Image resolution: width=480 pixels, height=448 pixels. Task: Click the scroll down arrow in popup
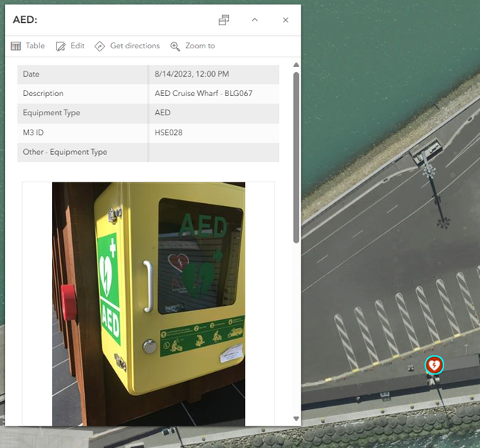[x=296, y=419]
